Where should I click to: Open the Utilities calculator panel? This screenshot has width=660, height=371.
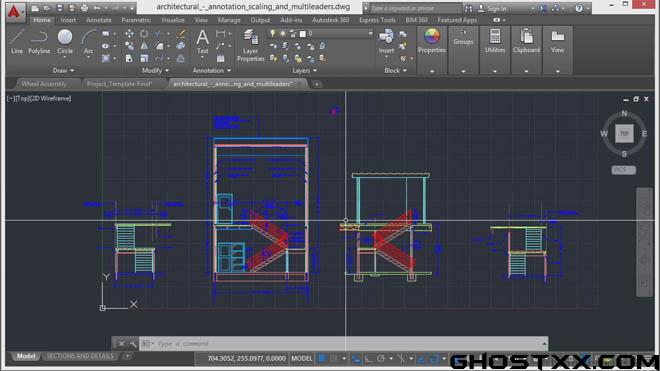pos(495,41)
